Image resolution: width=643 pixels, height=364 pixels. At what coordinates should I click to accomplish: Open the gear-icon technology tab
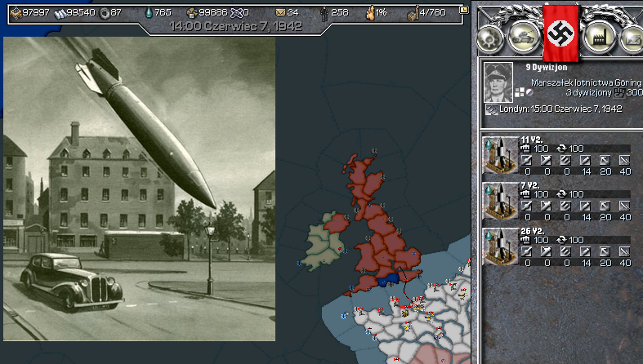[490, 39]
